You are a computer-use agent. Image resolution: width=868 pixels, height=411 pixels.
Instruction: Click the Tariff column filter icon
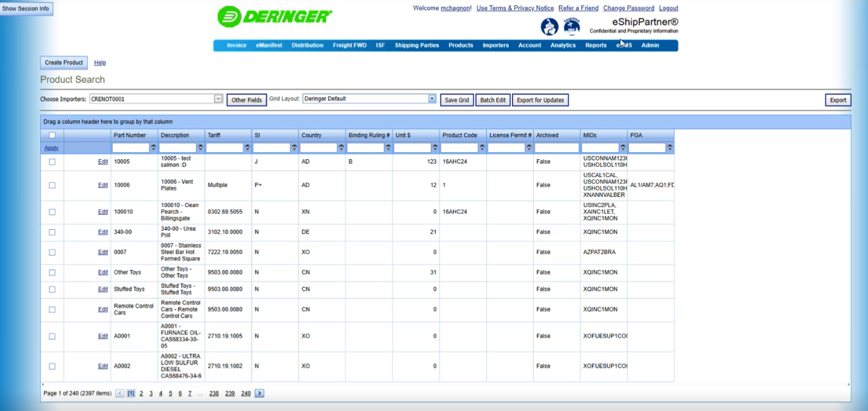tap(247, 147)
